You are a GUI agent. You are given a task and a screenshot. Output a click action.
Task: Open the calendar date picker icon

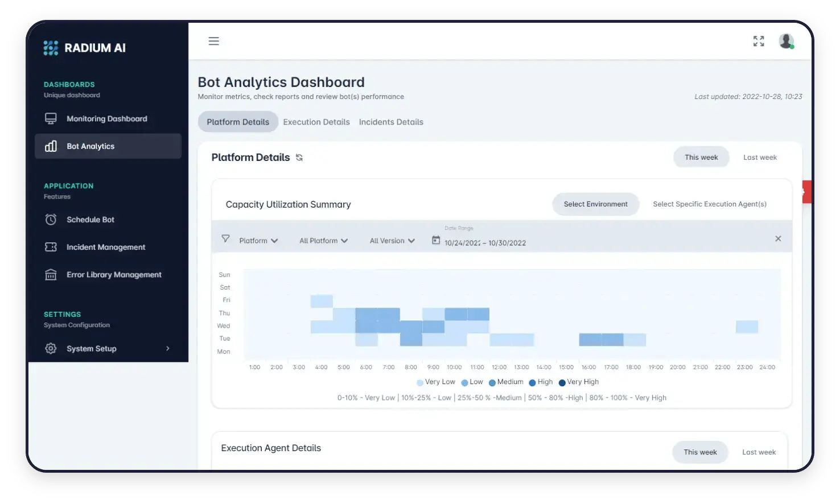pyautogui.click(x=436, y=240)
